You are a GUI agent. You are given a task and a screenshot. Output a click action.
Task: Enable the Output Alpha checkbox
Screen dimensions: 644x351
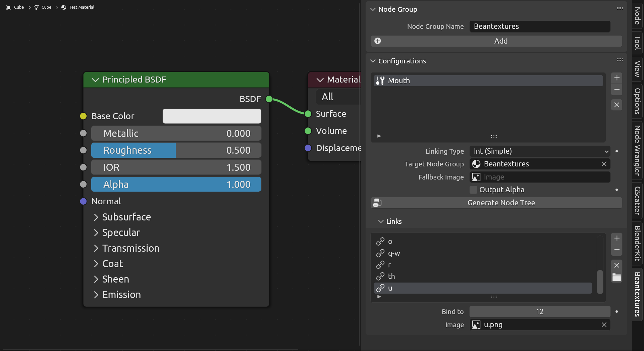click(473, 190)
